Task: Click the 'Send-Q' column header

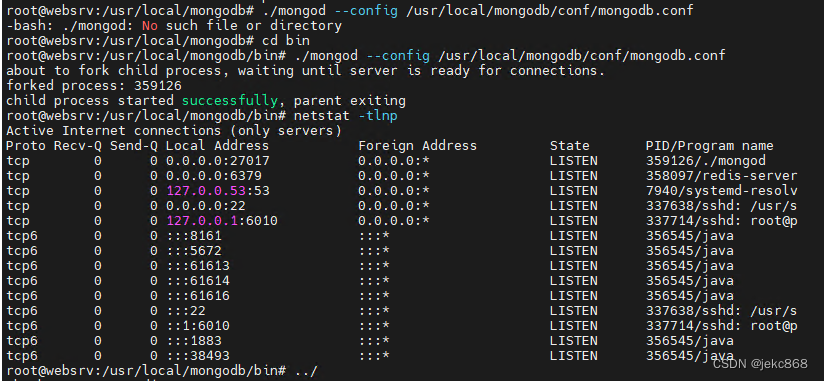Action: 133,146
